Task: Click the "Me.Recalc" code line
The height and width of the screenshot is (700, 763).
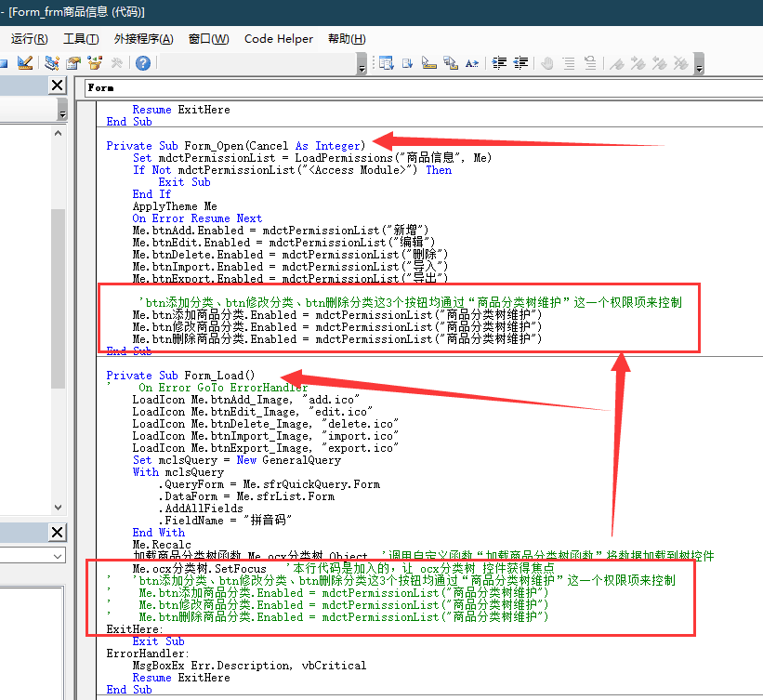Action: (162, 545)
